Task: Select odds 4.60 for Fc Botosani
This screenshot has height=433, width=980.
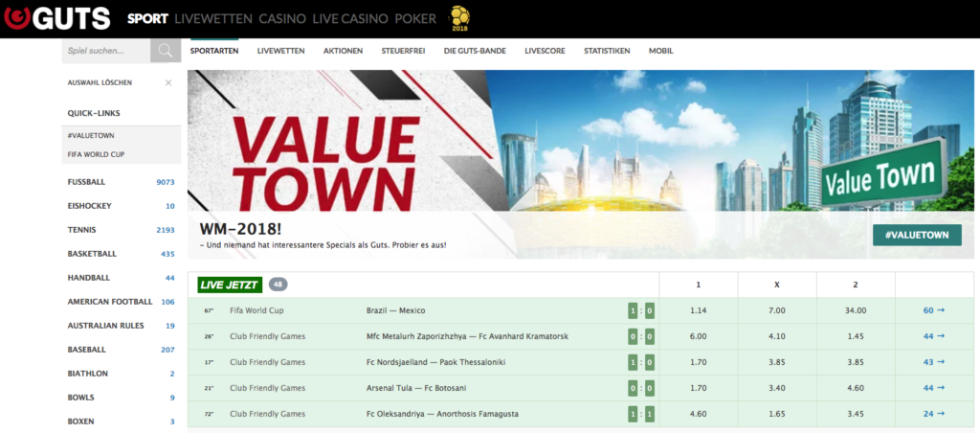Action: [856, 388]
